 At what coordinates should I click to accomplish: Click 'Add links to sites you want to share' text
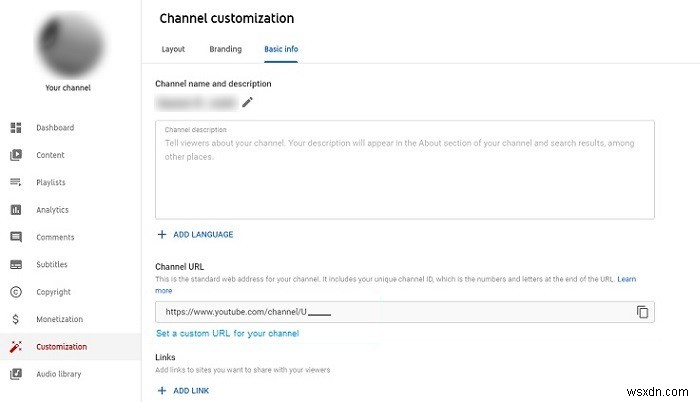[x=243, y=370]
